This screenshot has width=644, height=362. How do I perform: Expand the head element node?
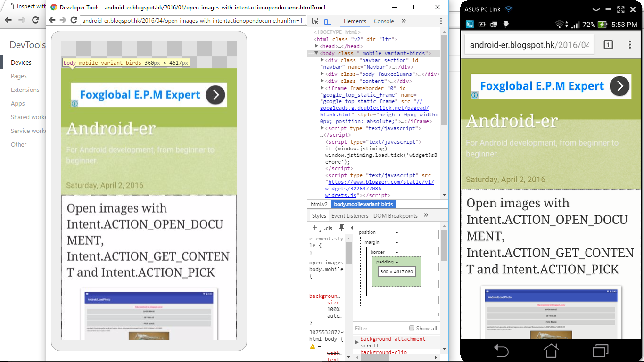click(x=317, y=46)
